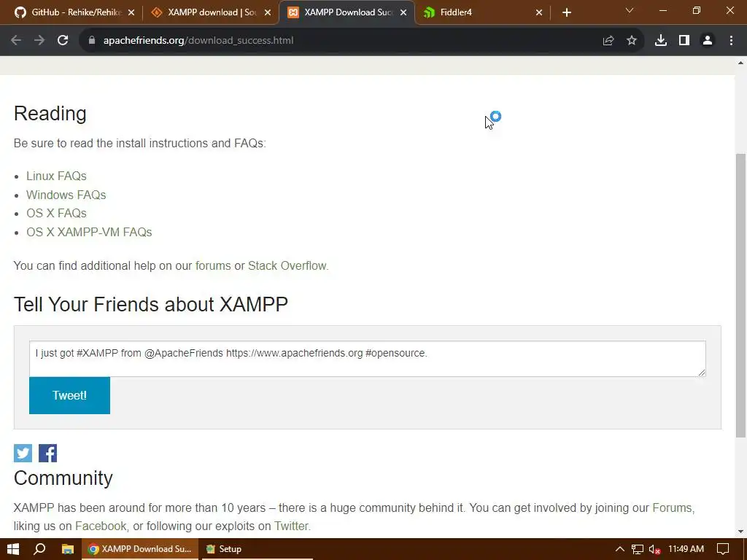
Task: Open the tab search chevron
Action: coord(630,10)
